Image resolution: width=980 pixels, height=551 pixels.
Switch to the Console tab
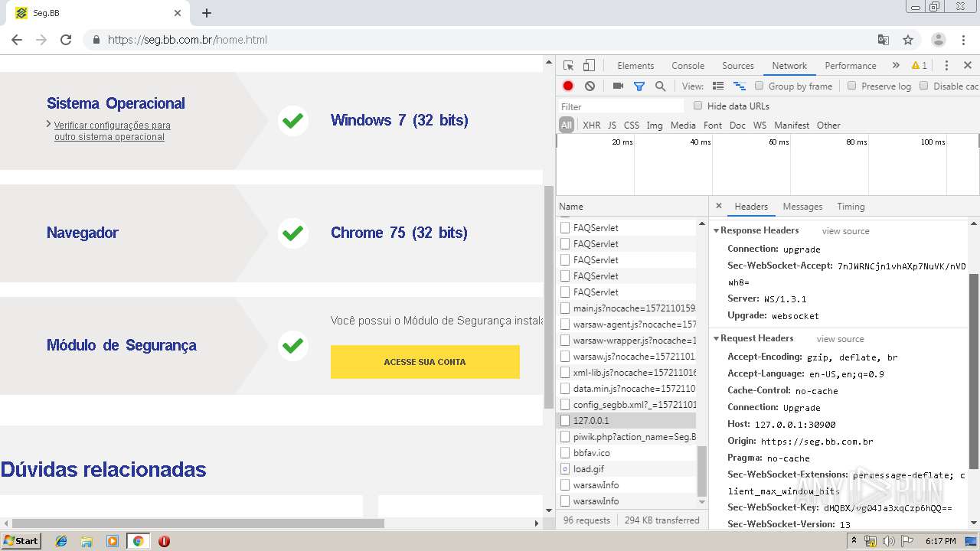point(688,66)
